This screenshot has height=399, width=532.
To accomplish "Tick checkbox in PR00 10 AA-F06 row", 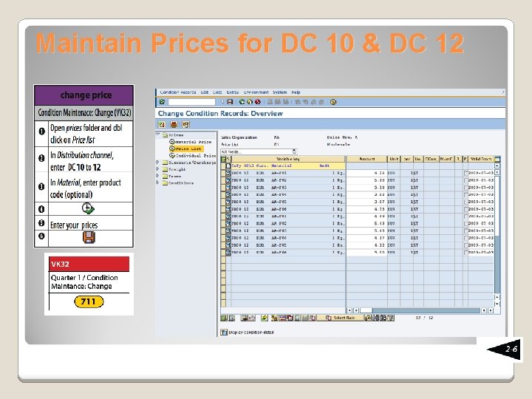I will pyautogui.click(x=465, y=209).
